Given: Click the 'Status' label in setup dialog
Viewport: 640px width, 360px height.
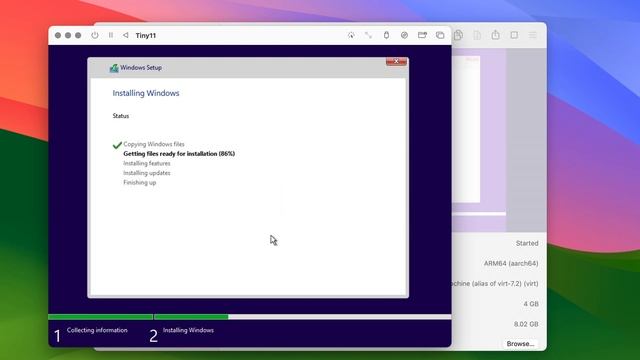Looking at the screenshot, I should [x=121, y=116].
